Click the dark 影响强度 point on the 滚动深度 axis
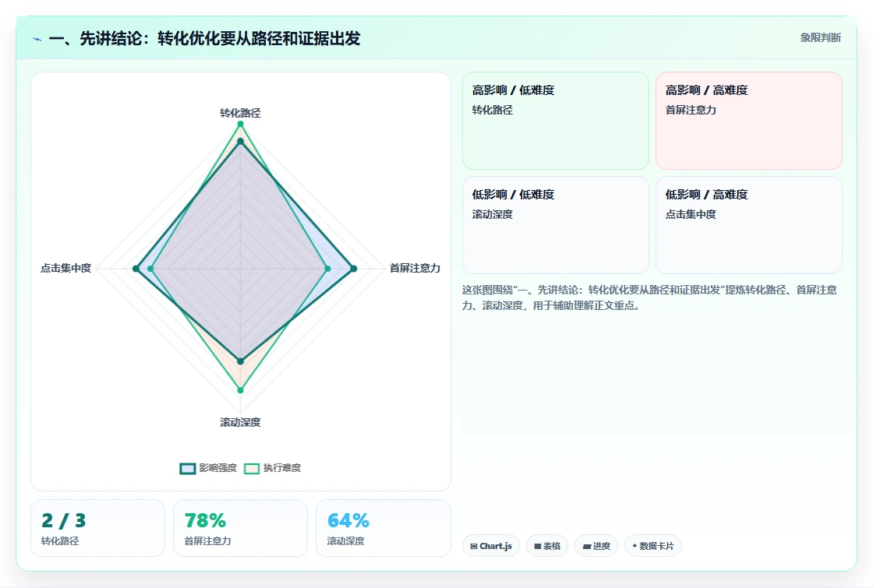Image resolution: width=873 pixels, height=588 pixels. tap(241, 361)
